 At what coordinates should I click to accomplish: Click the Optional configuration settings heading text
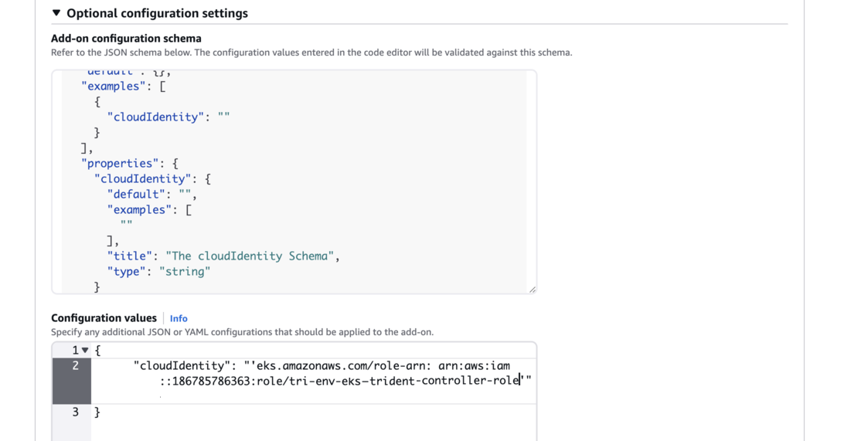(157, 13)
